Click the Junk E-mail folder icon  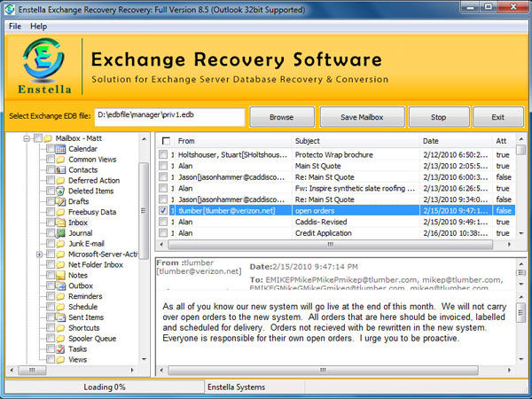pos(60,244)
